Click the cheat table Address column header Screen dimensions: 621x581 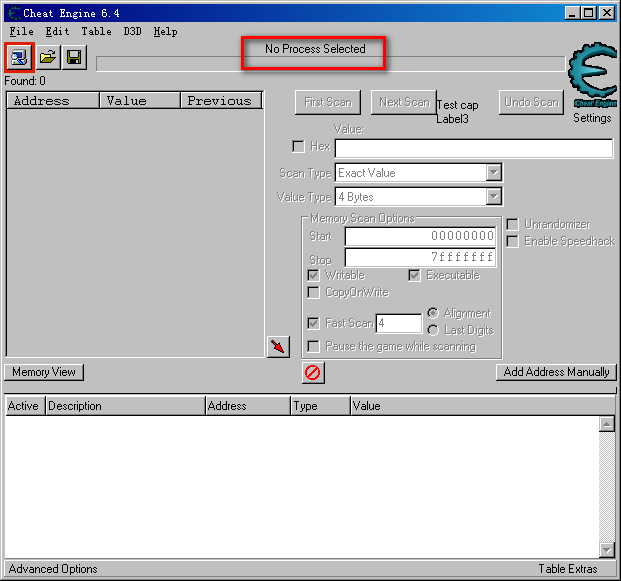click(x=248, y=406)
